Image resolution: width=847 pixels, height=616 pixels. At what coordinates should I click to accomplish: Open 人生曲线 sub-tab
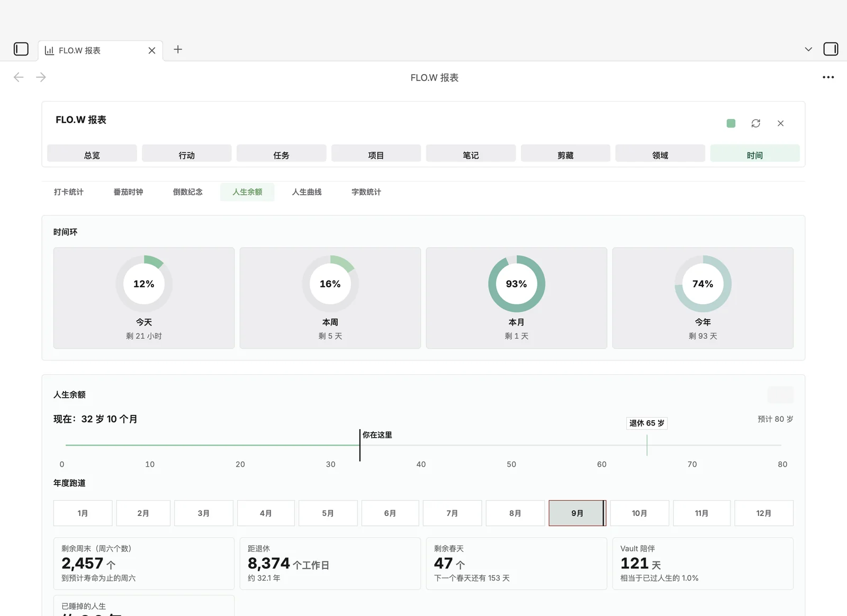click(307, 192)
